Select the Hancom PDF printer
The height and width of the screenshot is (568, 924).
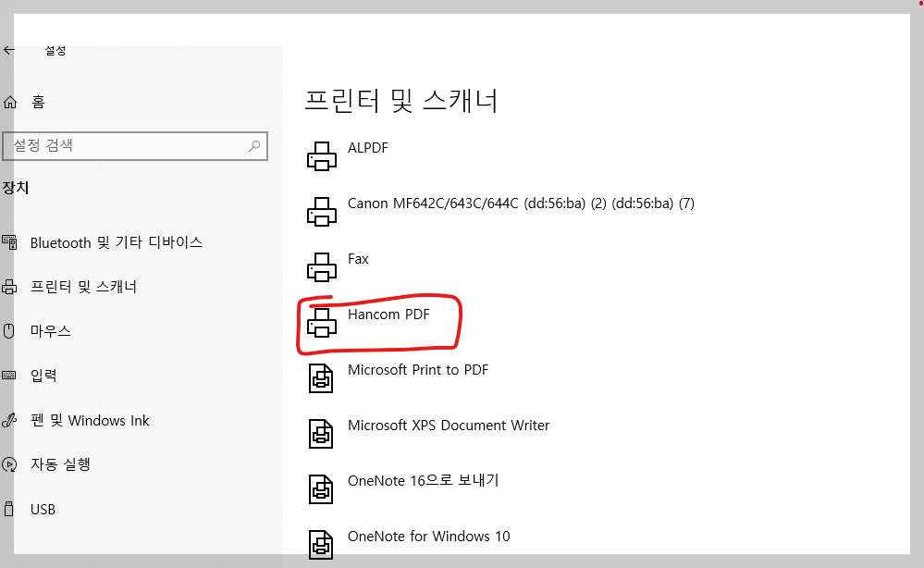388,314
